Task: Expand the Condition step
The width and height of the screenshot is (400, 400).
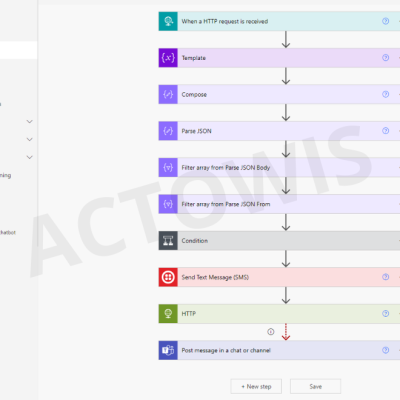Action: [279, 241]
